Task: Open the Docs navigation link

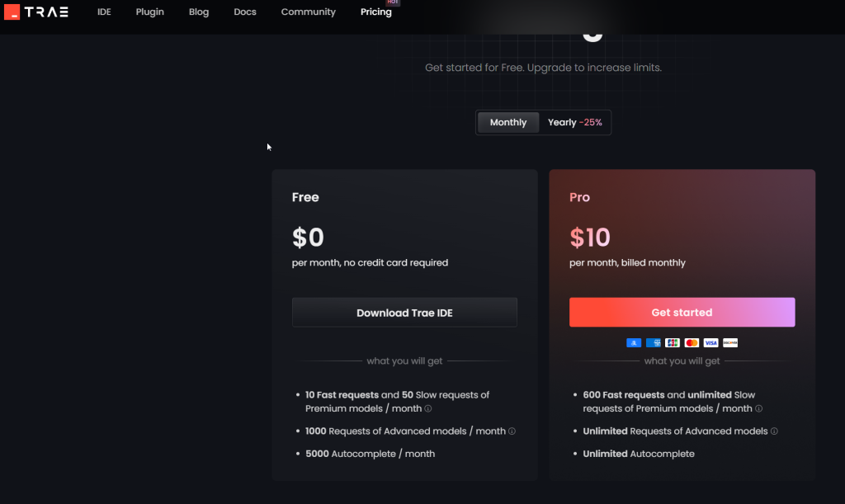Action: tap(244, 12)
